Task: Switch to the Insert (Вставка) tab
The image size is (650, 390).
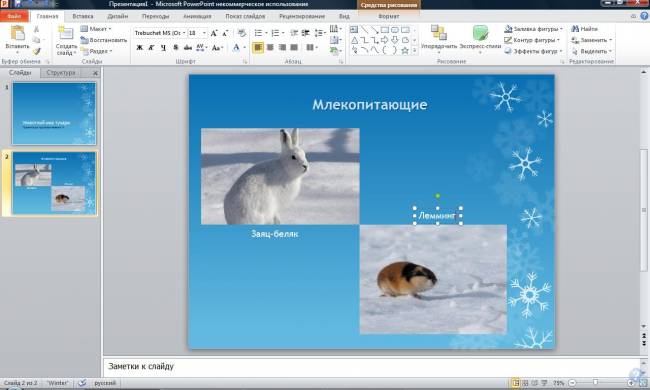Action: pyautogui.click(x=82, y=16)
